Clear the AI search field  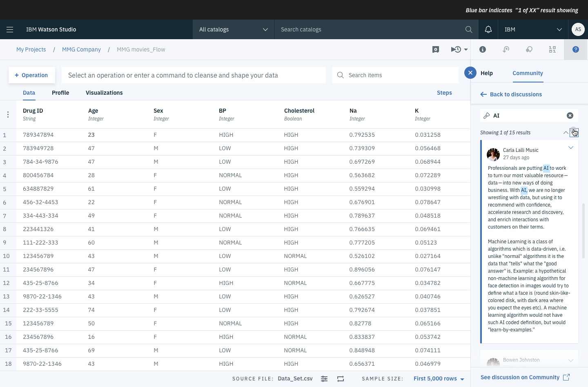[x=570, y=116]
